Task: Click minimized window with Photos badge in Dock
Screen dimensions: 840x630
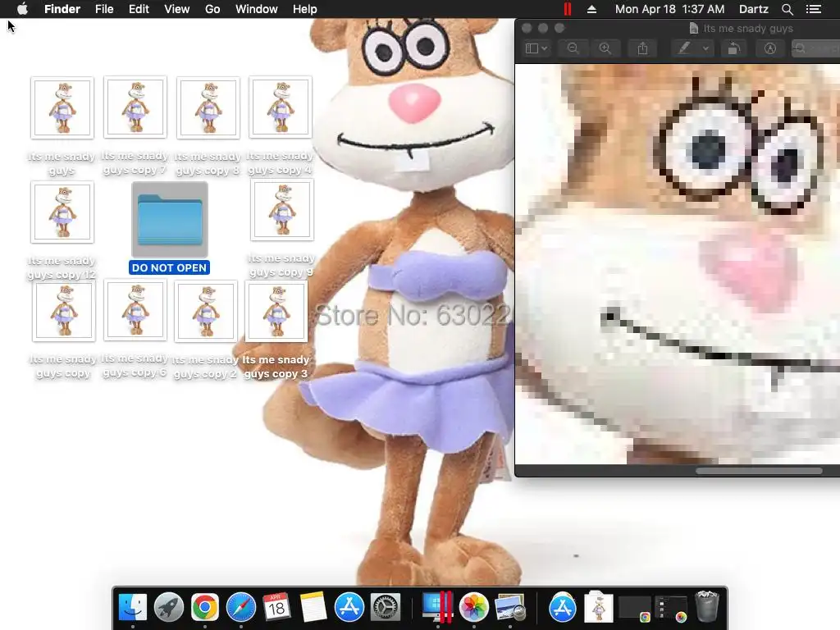Action: [x=671, y=609]
